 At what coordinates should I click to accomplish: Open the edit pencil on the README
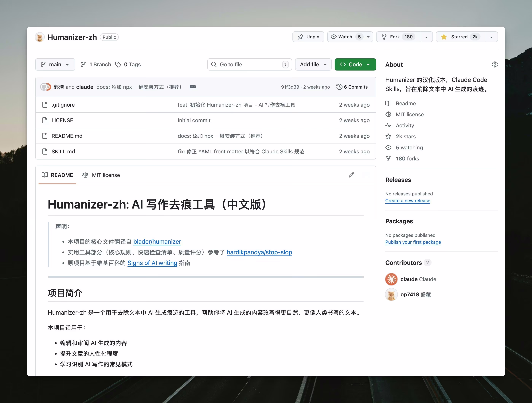click(351, 175)
